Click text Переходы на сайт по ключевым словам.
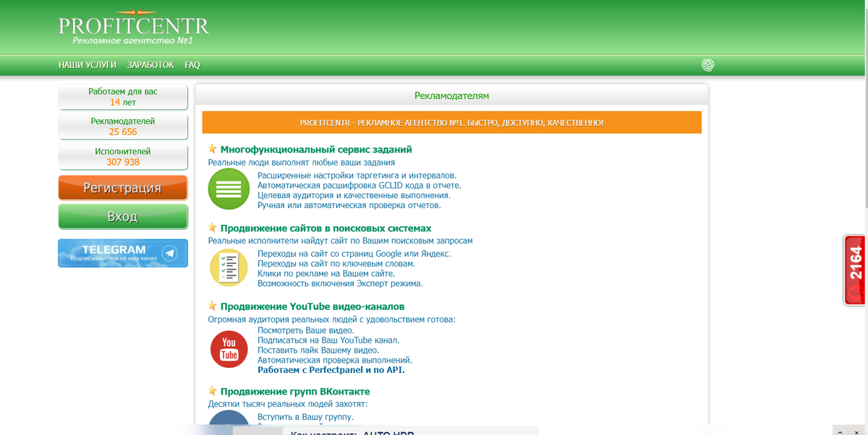This screenshot has width=868, height=435. 336,264
